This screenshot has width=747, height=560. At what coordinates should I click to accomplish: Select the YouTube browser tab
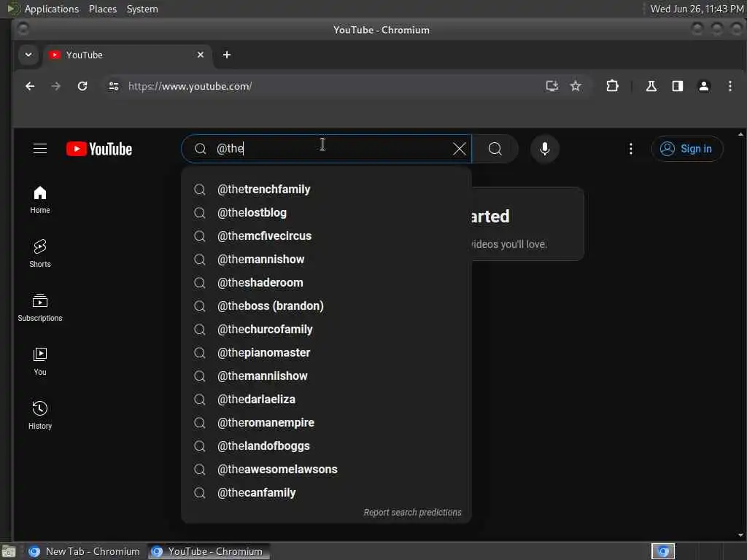(127, 55)
